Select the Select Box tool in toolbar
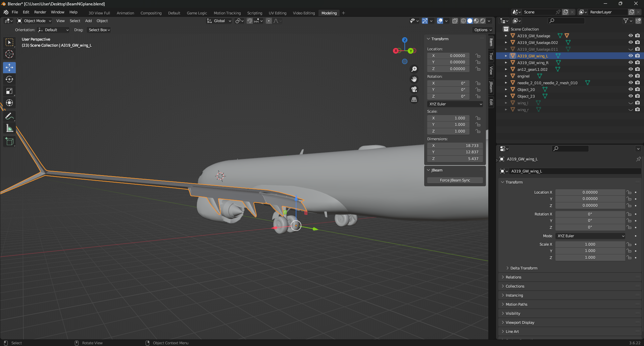Screen dimensions: 644x346 [9, 43]
